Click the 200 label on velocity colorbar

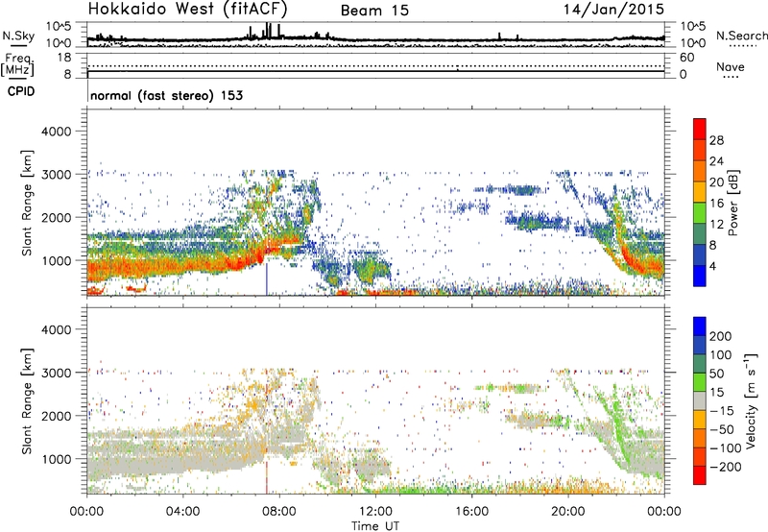(x=721, y=336)
